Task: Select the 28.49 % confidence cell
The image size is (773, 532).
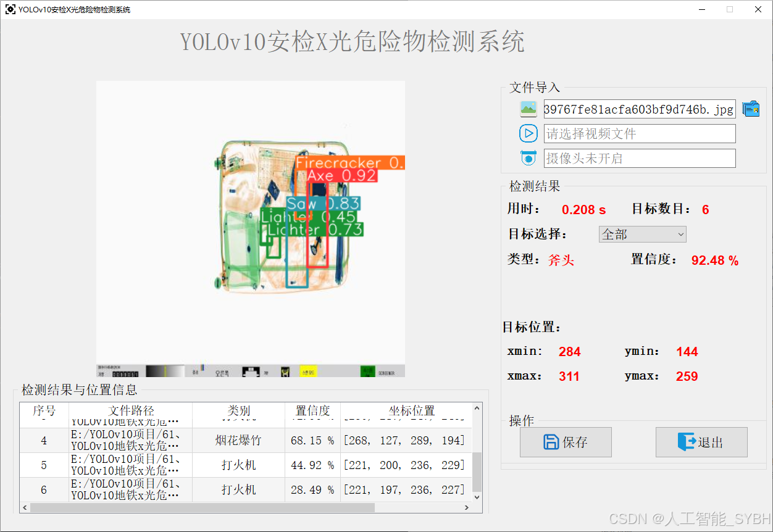Action: (x=313, y=490)
